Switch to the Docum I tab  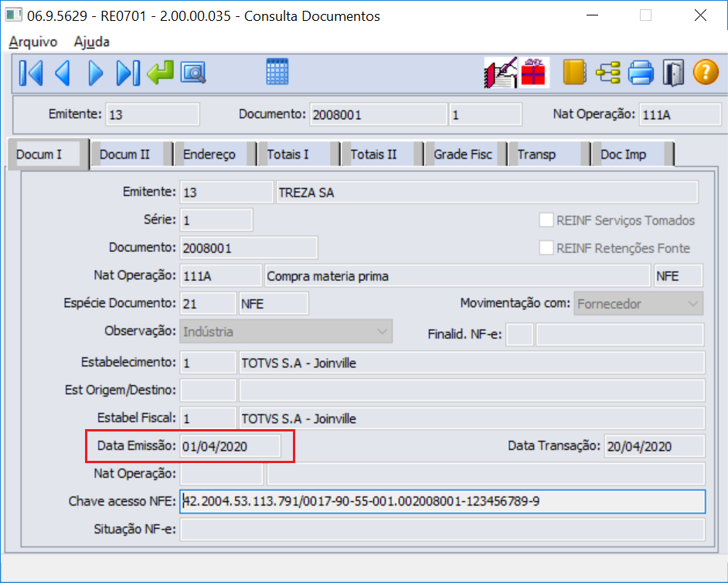point(47,154)
